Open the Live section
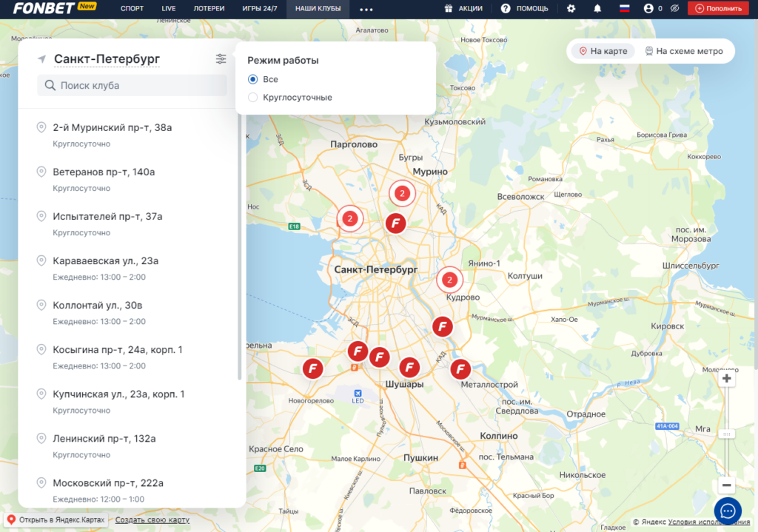Viewport: 758px width, 532px height. pyautogui.click(x=169, y=9)
